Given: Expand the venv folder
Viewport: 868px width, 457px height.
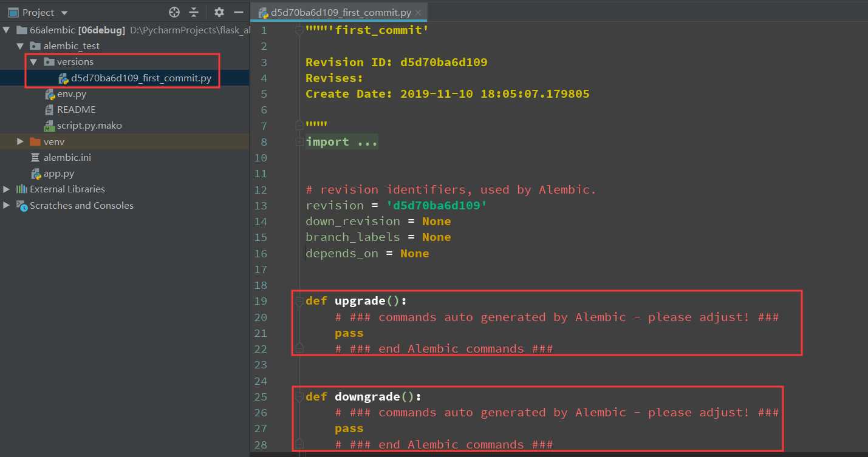Looking at the screenshot, I should click(20, 141).
